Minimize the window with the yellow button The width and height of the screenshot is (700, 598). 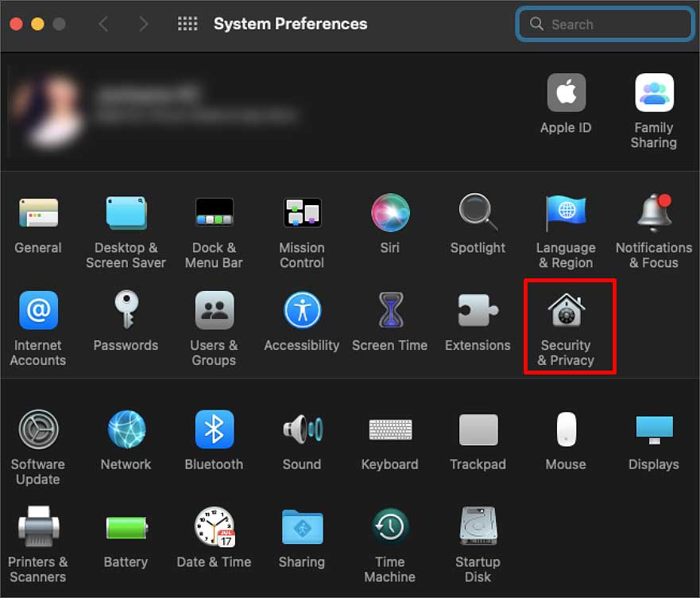(37, 24)
